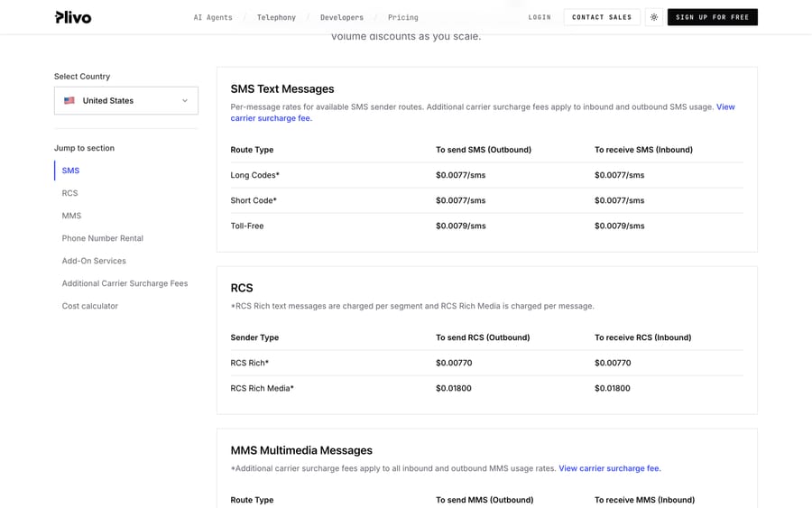Open SMS View carrier surcharge fee link
The height and width of the screenshot is (508, 812).
coord(272,118)
